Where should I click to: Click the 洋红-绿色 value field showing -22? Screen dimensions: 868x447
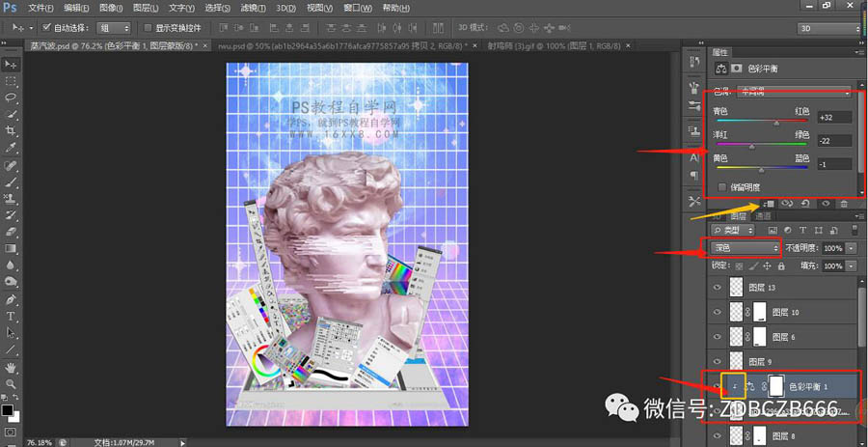point(833,141)
